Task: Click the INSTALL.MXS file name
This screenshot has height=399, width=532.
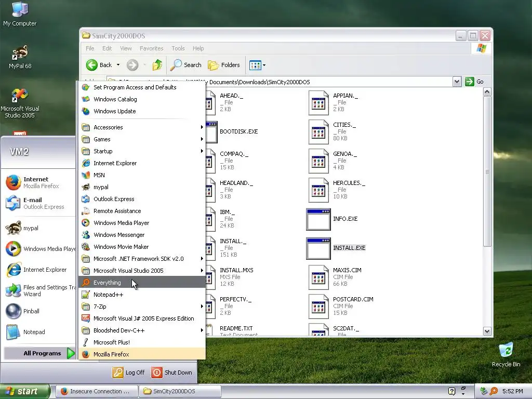Action: tap(236, 270)
